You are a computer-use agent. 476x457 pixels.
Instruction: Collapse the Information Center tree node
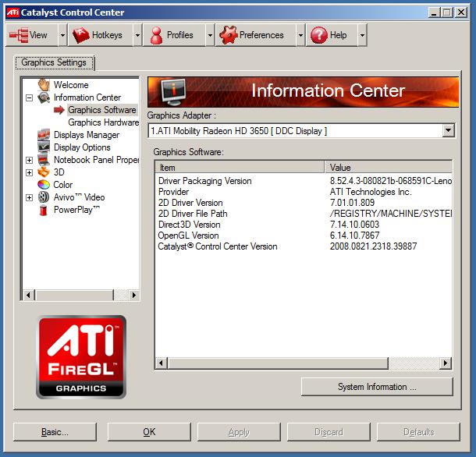[29, 97]
